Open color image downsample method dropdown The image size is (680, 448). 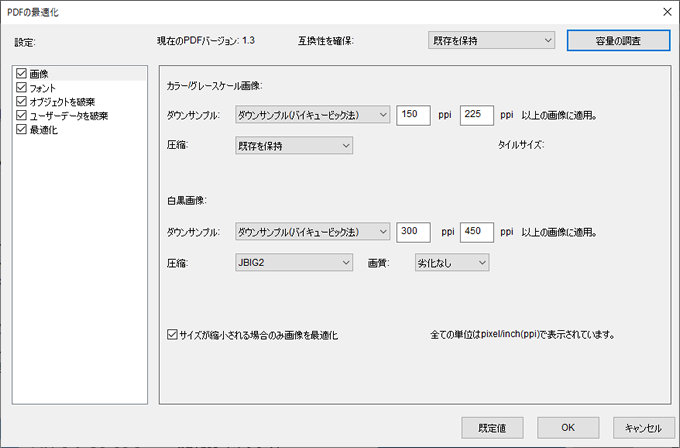[x=312, y=115]
